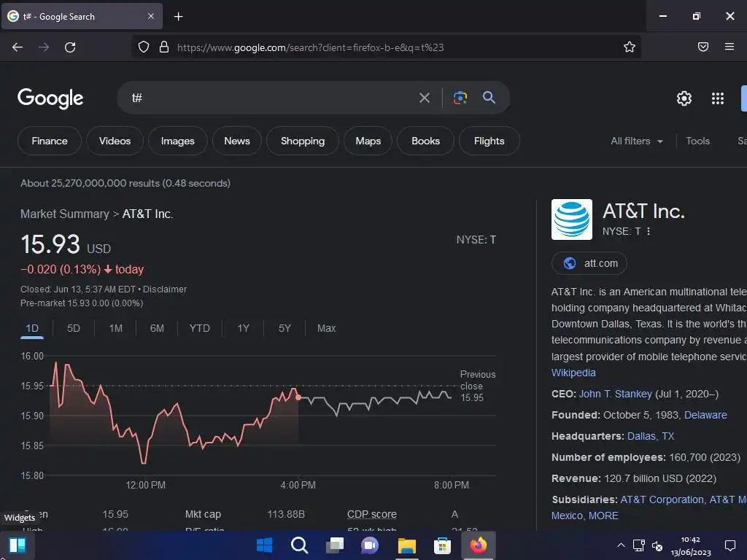Open the AT&T Corporation subsidiary link

point(662,499)
